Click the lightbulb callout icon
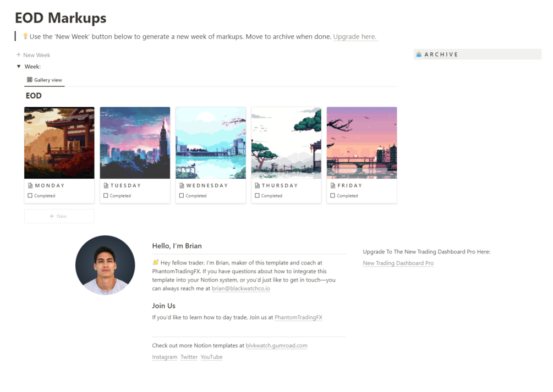 coord(25,36)
